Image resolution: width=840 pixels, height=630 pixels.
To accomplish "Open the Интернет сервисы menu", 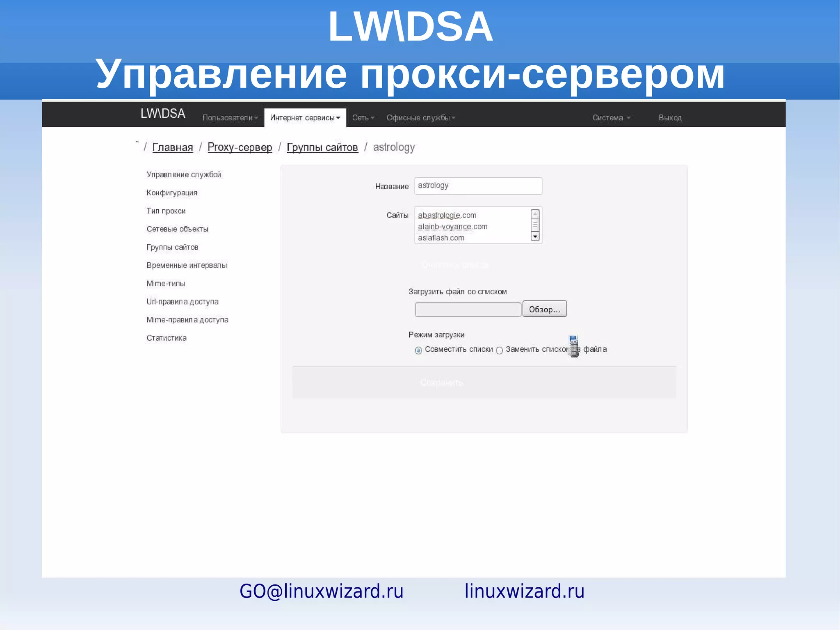I will [305, 118].
